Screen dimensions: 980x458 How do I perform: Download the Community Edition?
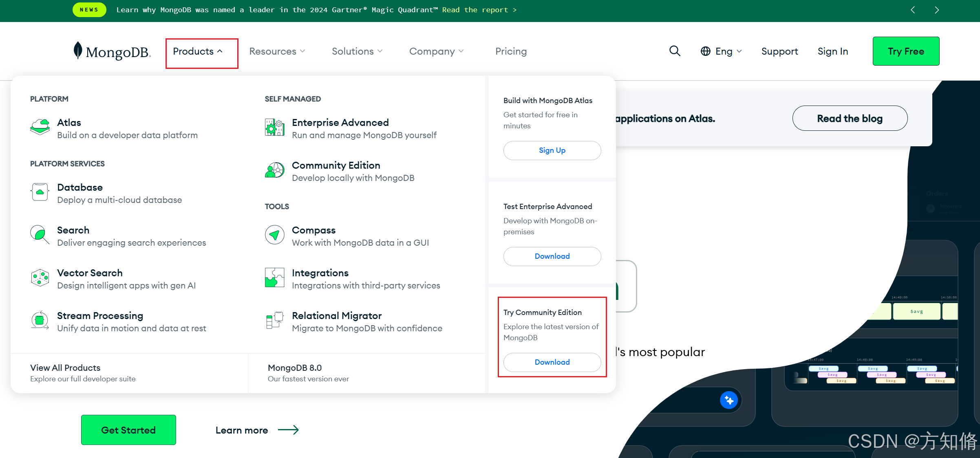point(552,362)
